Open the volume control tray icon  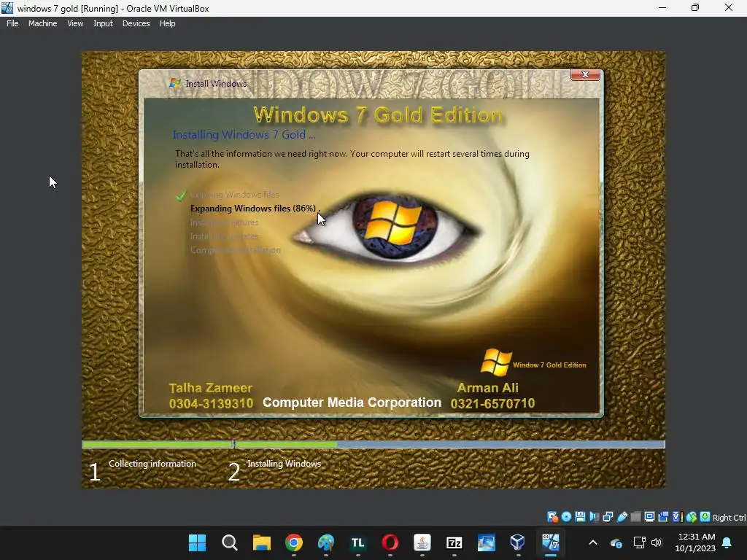tap(657, 542)
